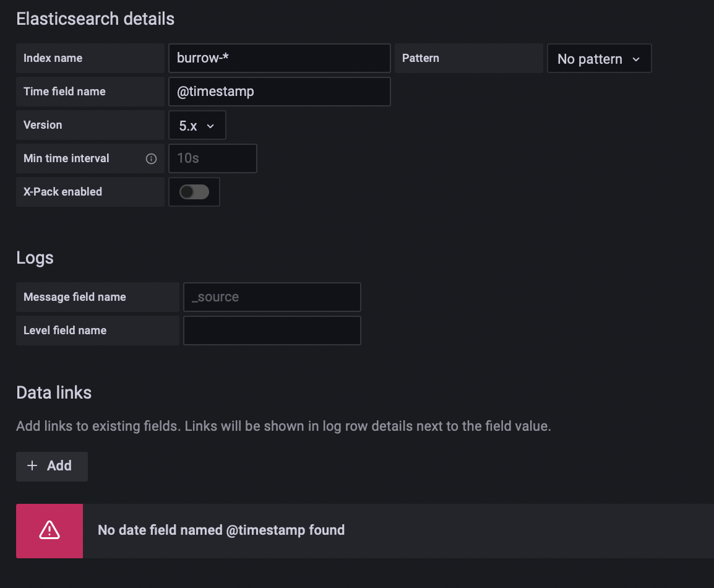Click the Level field name label
The image size is (714, 588).
[65, 331]
